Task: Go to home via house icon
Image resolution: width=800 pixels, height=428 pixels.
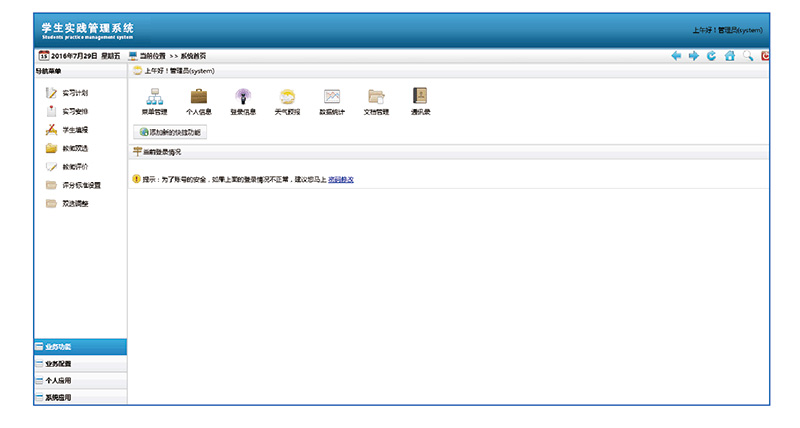Action: click(729, 56)
